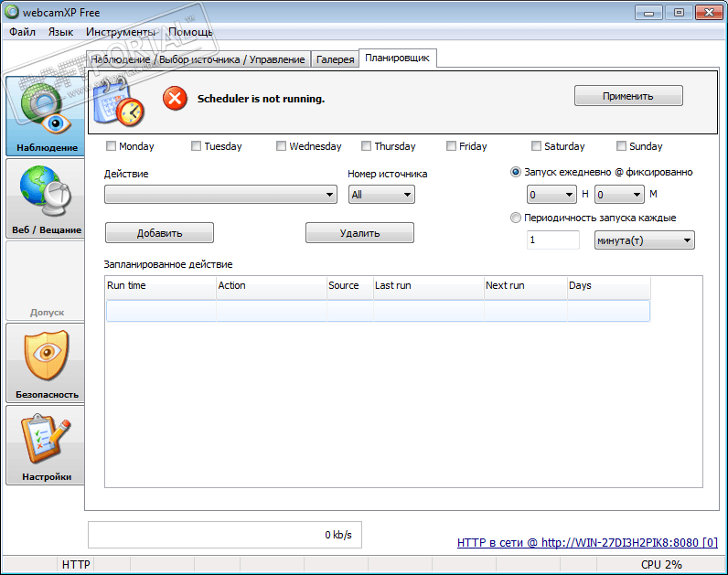Open the Безопасность shield icon
Image resolution: width=728 pixels, height=575 pixels.
click(46, 362)
